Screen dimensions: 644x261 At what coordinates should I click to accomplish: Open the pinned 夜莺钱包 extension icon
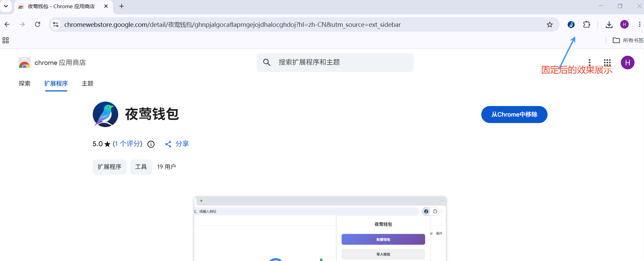[571, 24]
